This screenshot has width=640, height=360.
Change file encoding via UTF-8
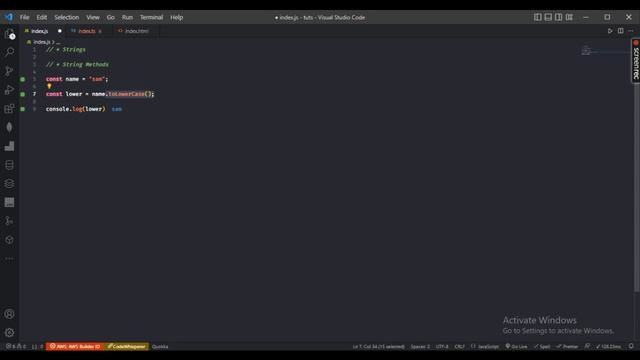pyautogui.click(x=442, y=346)
